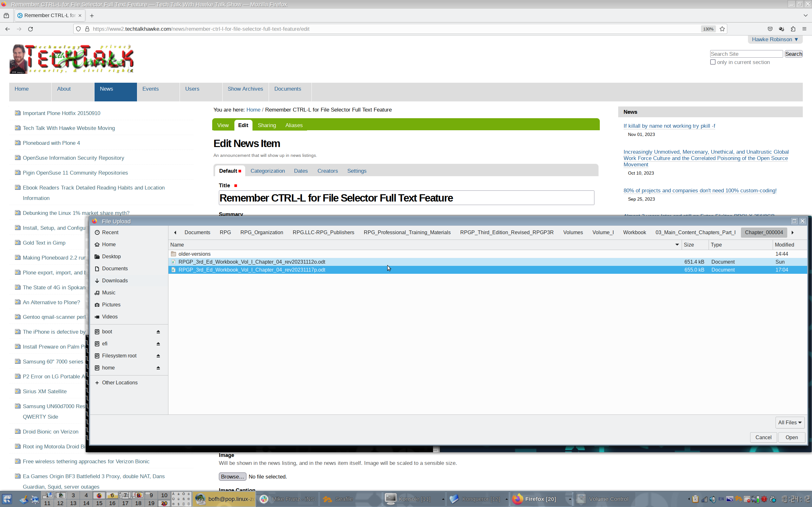Open Konsole from the taskbar
Image resolution: width=812 pixels, height=507 pixels.
414,499
